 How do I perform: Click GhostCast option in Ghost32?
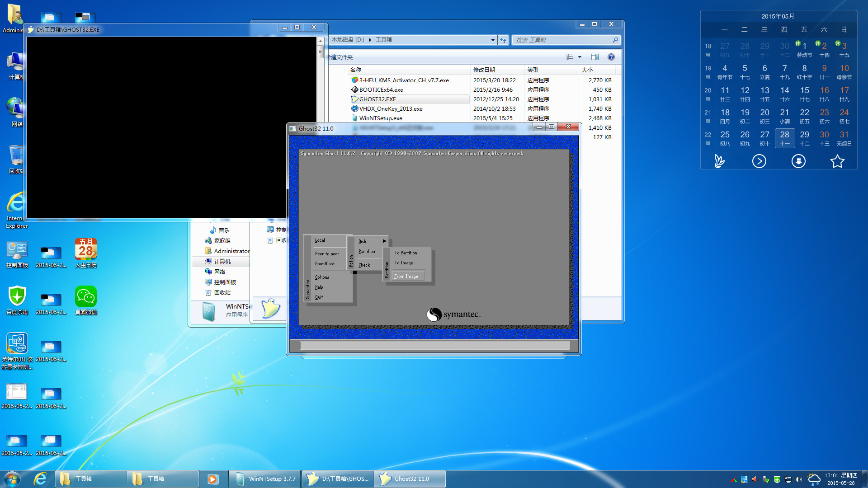tap(324, 263)
